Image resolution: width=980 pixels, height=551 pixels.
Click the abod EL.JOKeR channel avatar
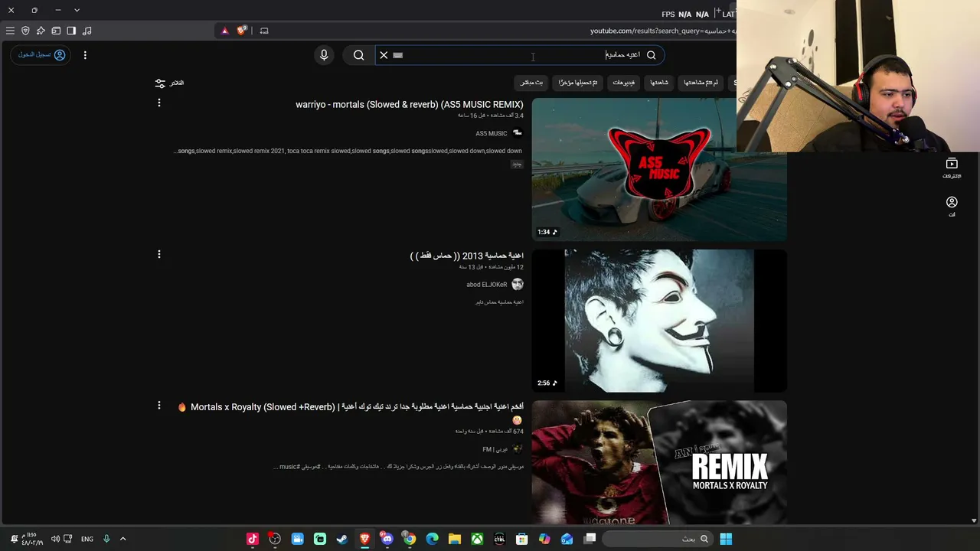[518, 284]
